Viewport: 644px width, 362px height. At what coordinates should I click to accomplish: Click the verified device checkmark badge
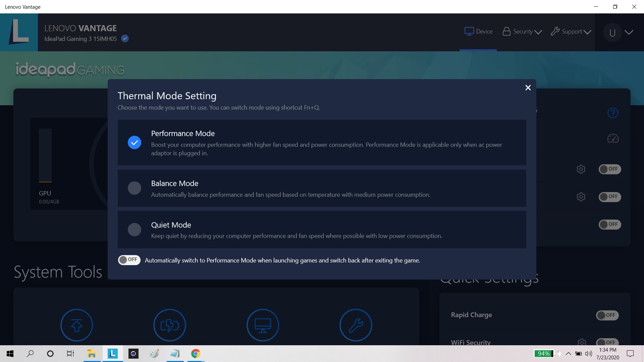pyautogui.click(x=125, y=39)
